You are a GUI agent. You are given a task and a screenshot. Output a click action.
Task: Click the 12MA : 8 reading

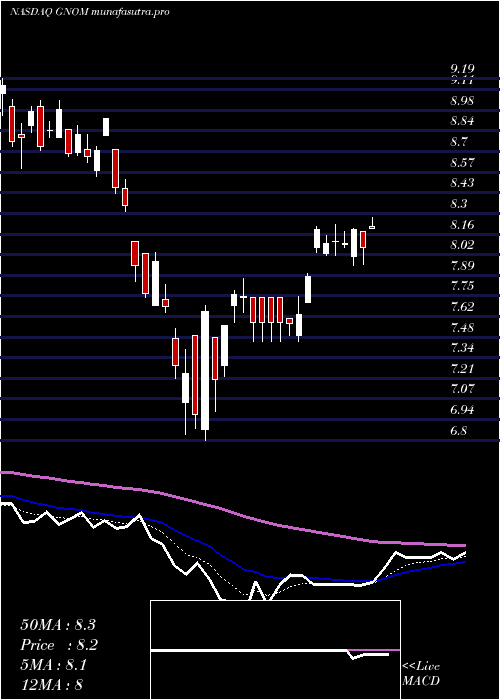click(x=52, y=685)
